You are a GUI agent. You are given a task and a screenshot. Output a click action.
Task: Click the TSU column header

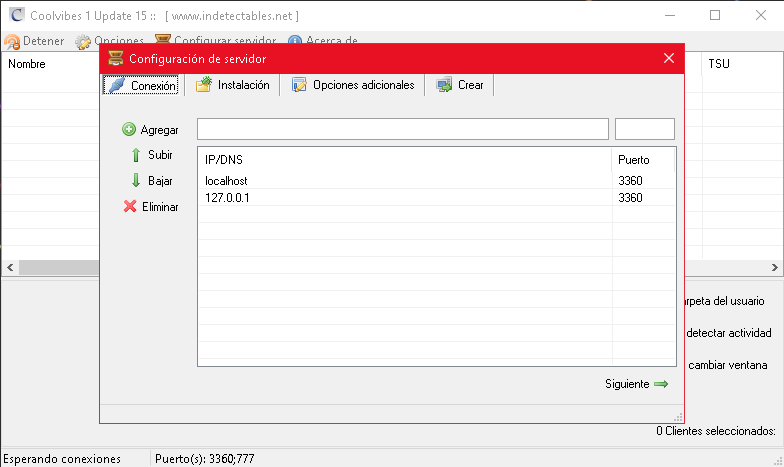click(x=719, y=64)
